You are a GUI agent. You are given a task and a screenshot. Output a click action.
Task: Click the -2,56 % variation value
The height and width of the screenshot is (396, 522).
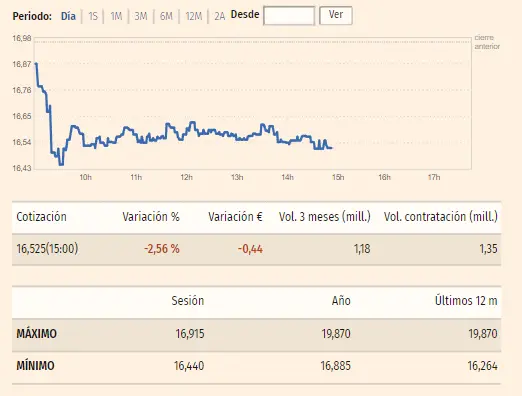click(162, 249)
